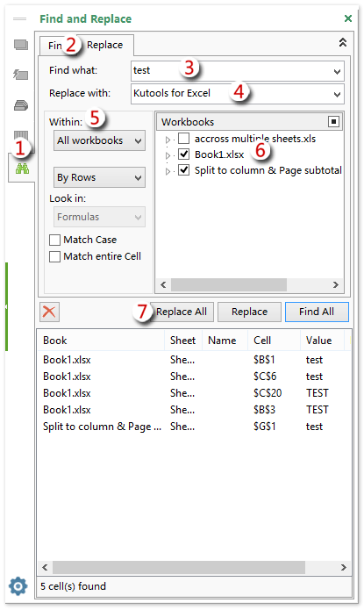
Task: Open the Column List pane icon
Action: click(x=21, y=134)
